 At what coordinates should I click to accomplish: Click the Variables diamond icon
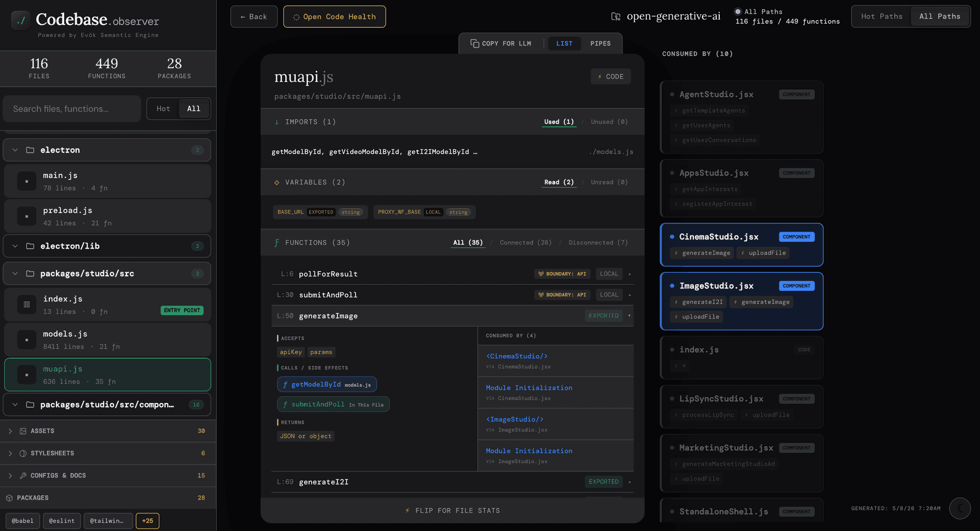tap(277, 182)
